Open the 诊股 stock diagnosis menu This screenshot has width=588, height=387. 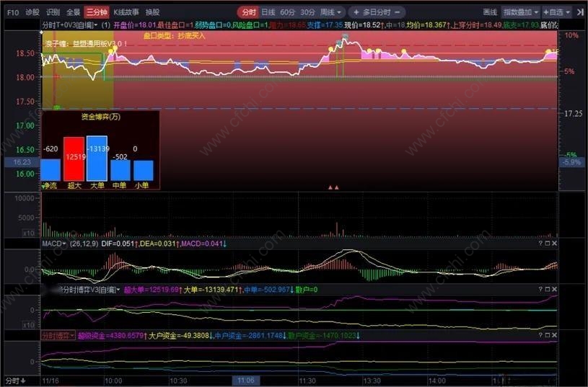[x=32, y=12]
